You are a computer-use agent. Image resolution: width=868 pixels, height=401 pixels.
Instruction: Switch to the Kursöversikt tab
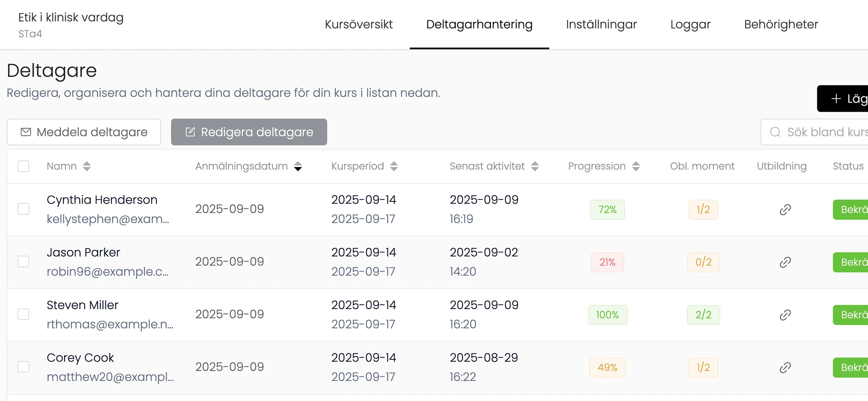(359, 24)
